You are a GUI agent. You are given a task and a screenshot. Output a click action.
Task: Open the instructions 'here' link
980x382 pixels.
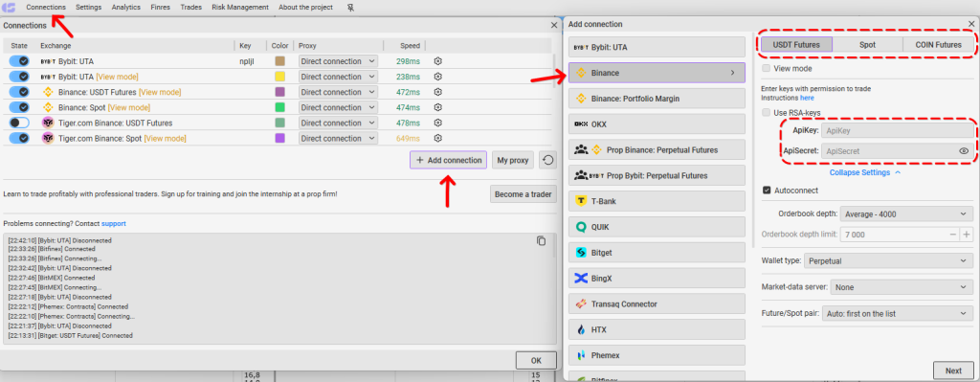pos(807,99)
